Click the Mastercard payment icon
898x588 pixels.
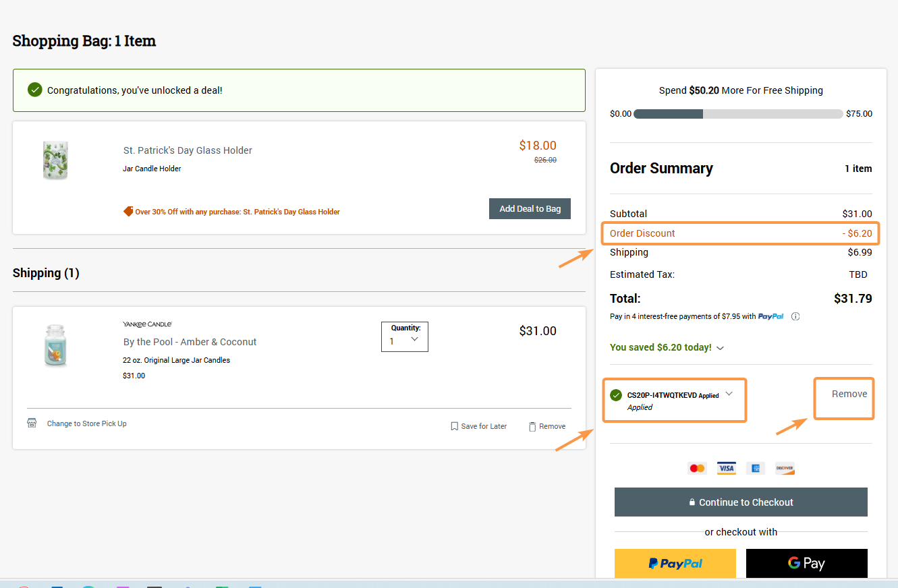697,468
